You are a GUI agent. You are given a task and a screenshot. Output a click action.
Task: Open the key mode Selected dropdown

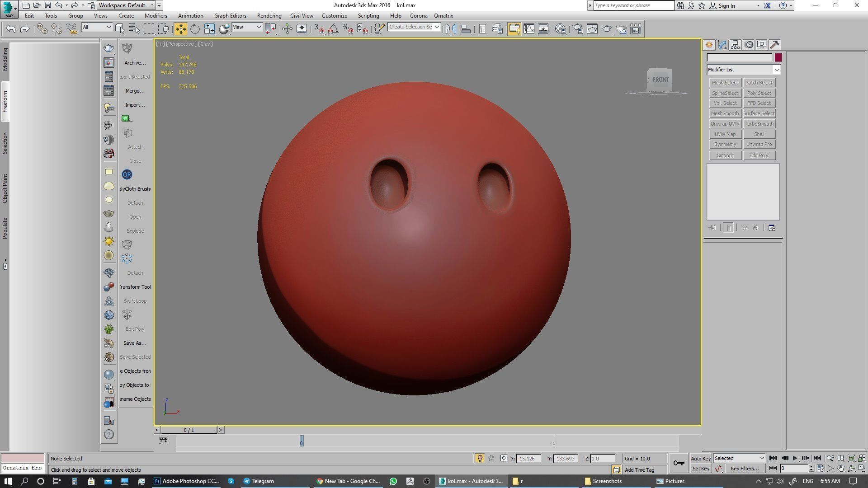(x=739, y=458)
